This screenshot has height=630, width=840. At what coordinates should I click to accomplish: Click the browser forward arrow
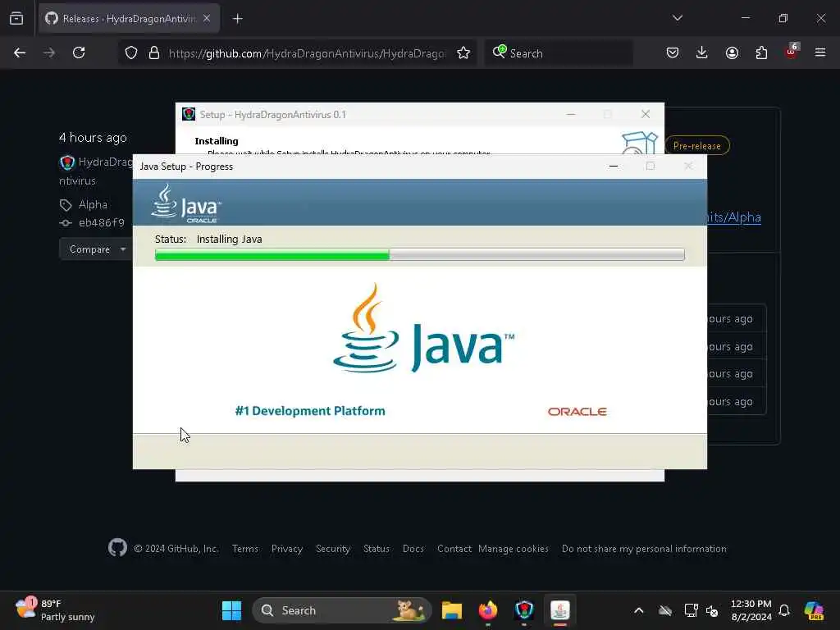pos(48,52)
